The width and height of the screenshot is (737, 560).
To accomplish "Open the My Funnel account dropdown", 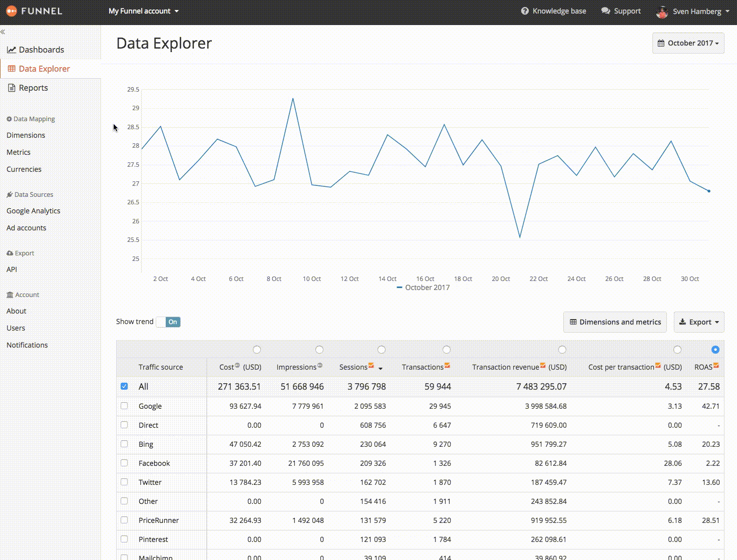I will pyautogui.click(x=144, y=11).
